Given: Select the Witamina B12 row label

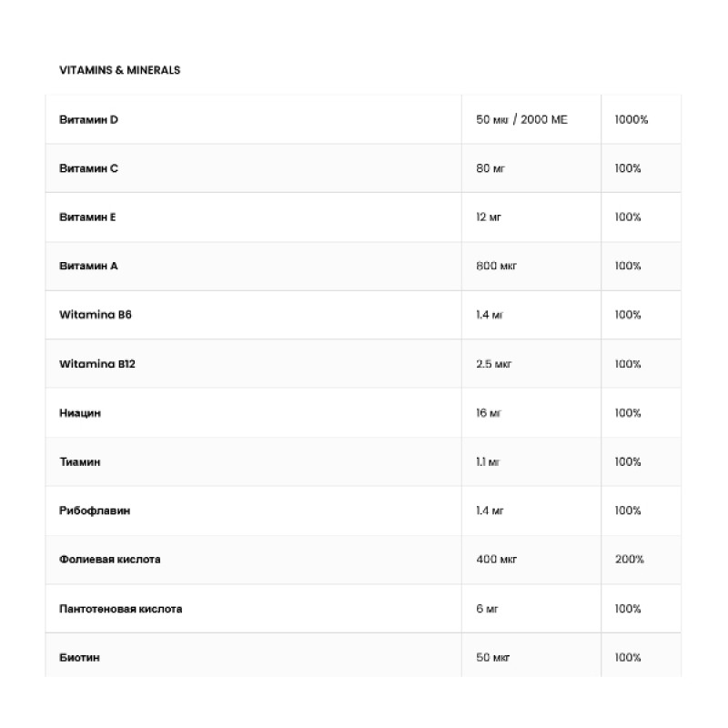Looking at the screenshot, I should [97, 364].
